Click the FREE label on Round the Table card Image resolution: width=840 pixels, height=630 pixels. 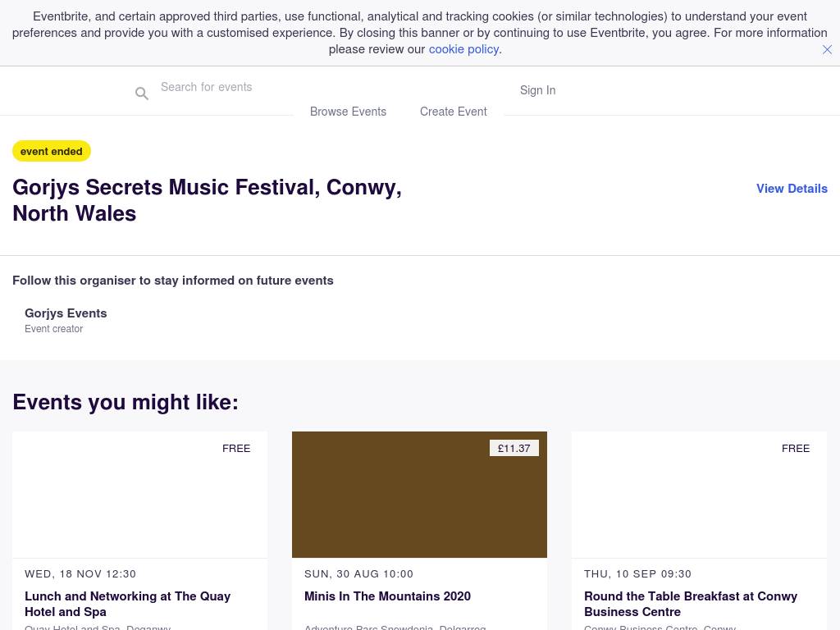[795, 448]
